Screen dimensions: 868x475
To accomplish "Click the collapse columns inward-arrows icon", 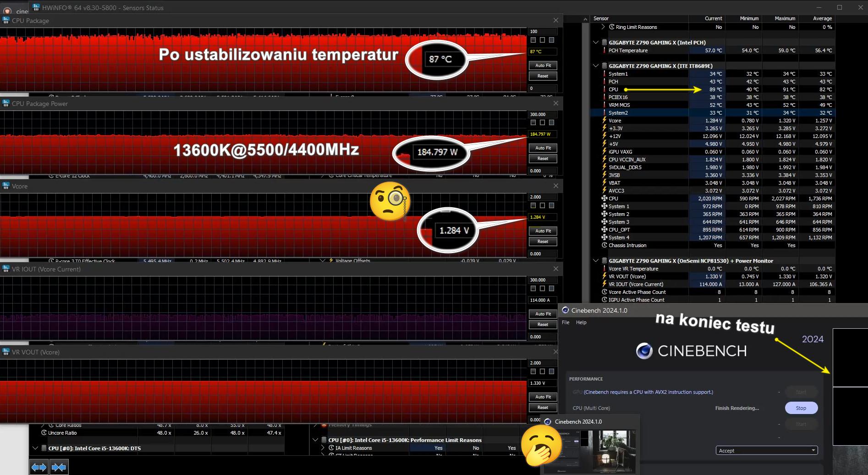I will [59, 467].
